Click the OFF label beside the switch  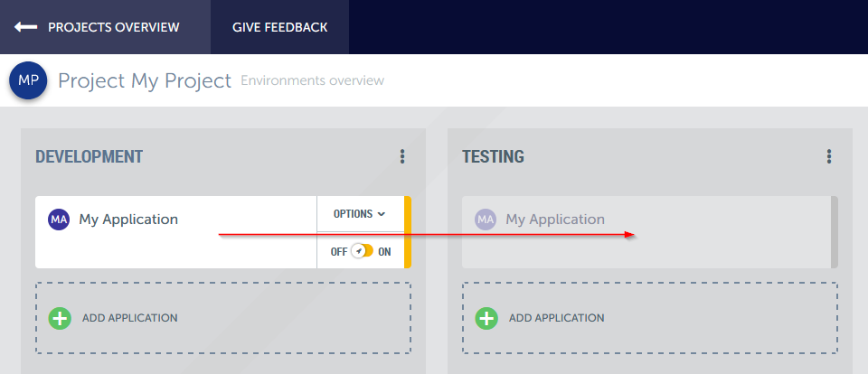(x=339, y=252)
